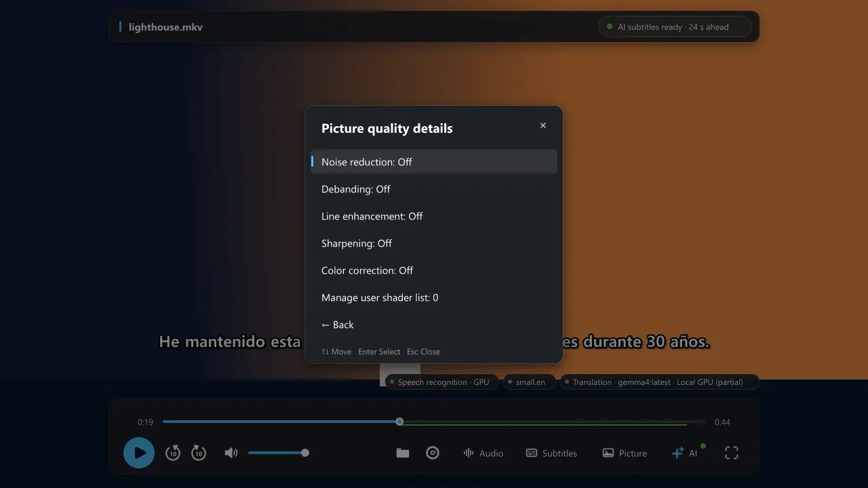Open file folder icon
Screen dimensions: 868x488
click(403, 453)
